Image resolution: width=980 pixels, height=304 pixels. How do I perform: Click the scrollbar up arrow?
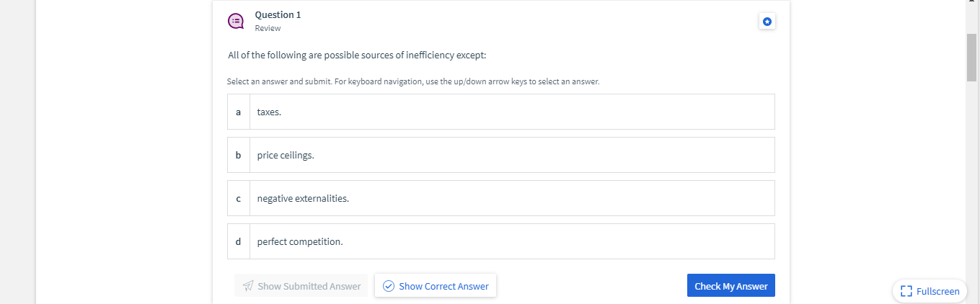972,4
